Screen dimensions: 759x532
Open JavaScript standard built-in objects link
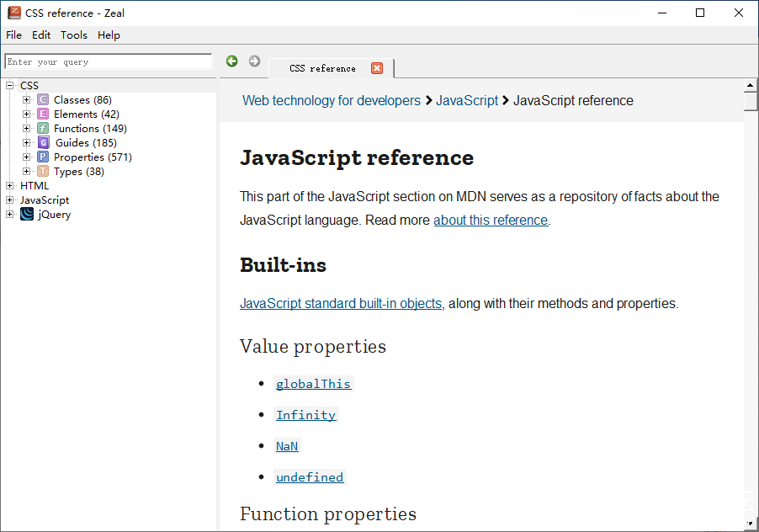pyautogui.click(x=340, y=304)
